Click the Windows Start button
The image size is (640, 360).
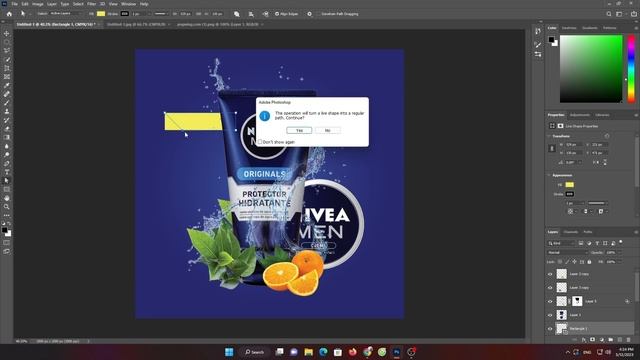pos(229,352)
